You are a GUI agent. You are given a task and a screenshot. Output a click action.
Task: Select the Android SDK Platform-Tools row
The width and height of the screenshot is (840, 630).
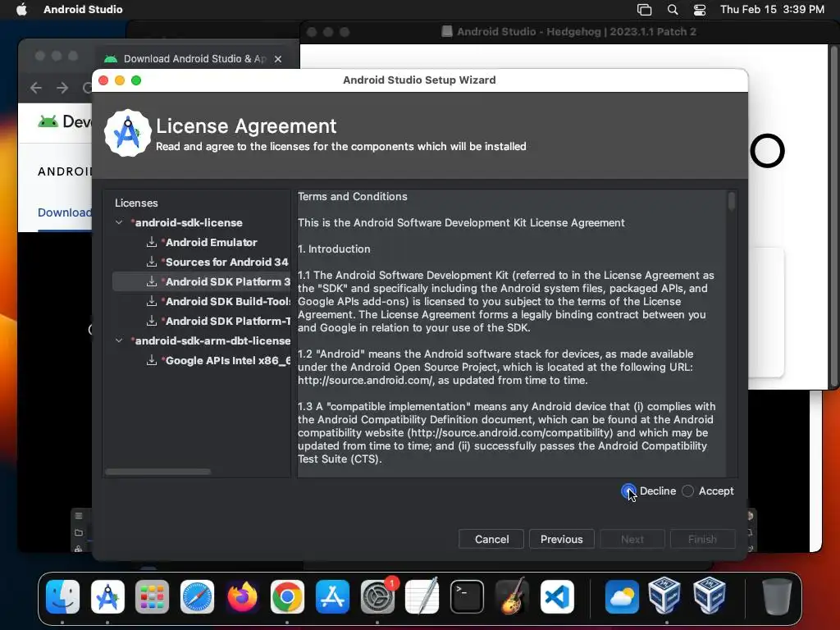(202, 322)
